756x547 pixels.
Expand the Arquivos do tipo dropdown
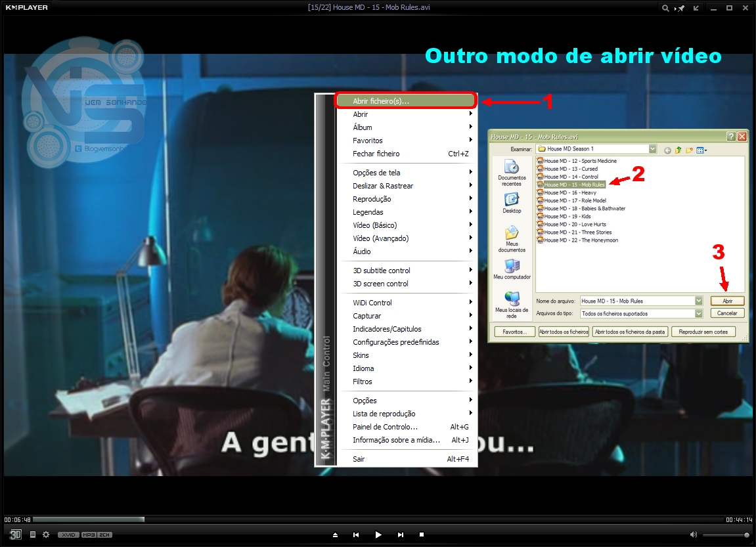(x=699, y=313)
